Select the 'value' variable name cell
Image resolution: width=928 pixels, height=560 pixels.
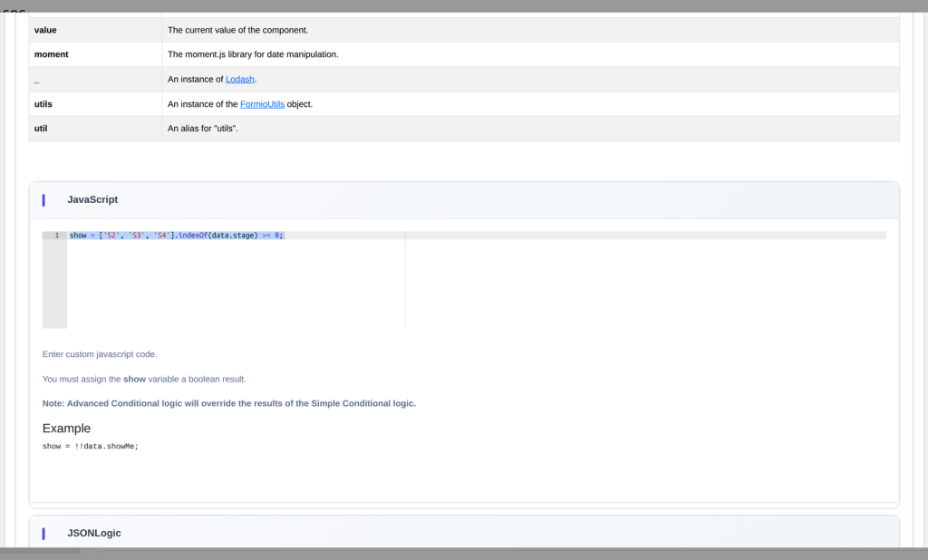click(95, 30)
